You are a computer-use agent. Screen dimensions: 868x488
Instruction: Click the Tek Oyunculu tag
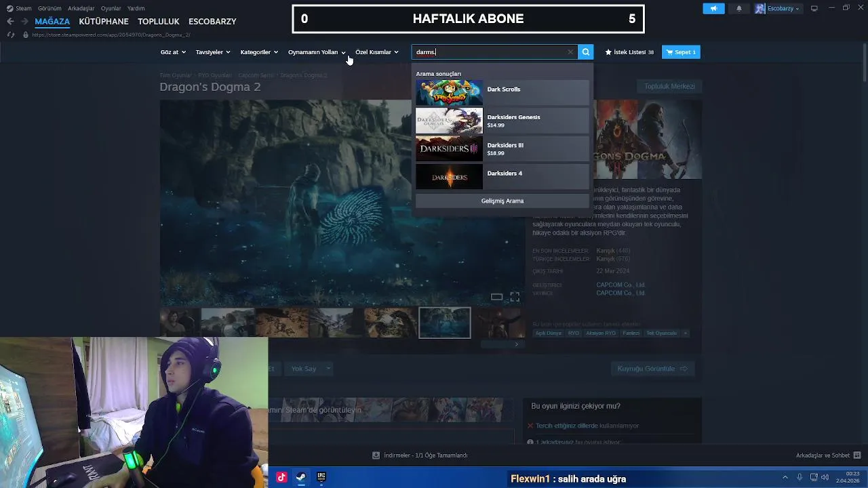(661, 333)
